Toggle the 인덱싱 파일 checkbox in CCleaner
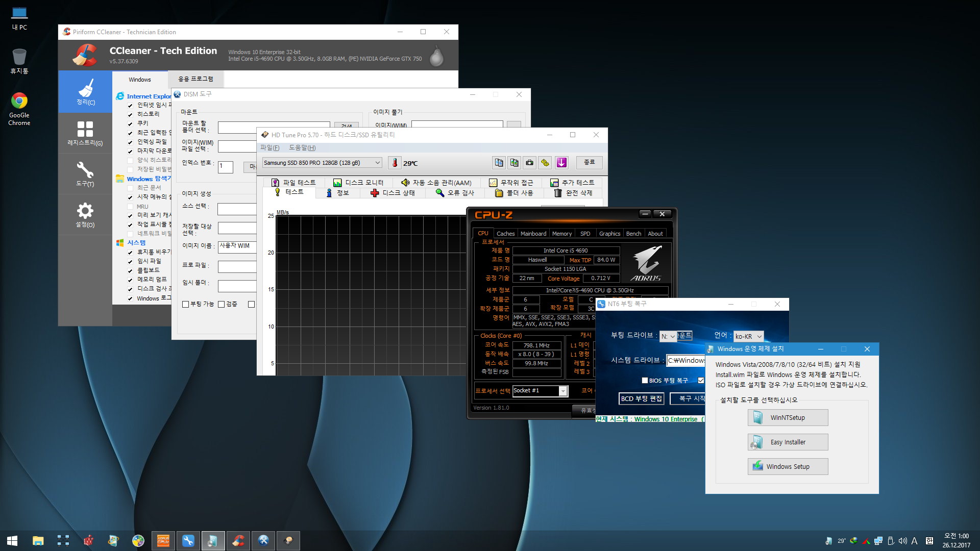The image size is (980, 551). 130,142
